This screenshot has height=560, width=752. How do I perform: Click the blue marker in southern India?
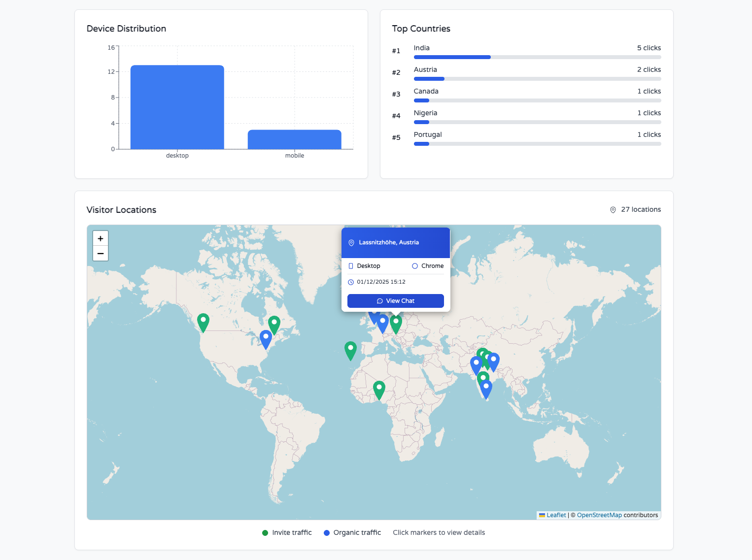486,387
